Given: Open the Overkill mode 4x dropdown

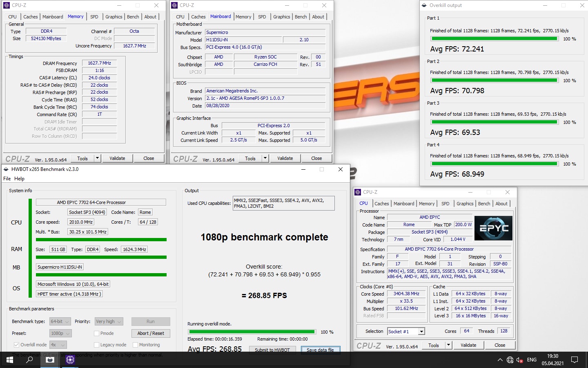Looking at the screenshot, I should (x=58, y=345).
